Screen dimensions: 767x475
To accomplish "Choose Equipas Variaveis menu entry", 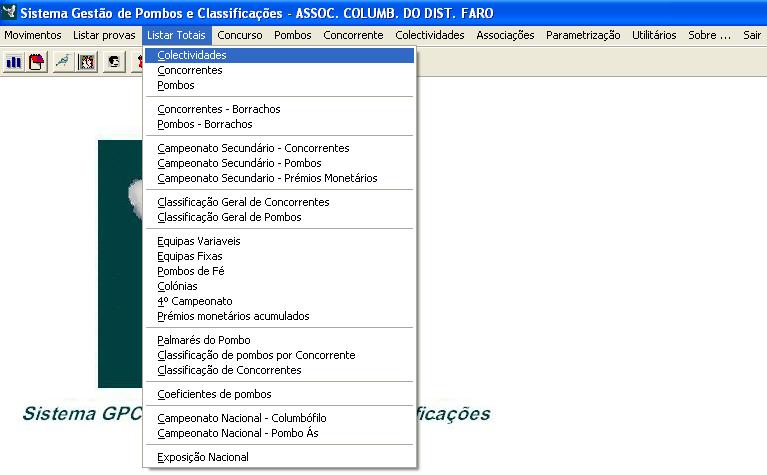I will [x=199, y=241].
